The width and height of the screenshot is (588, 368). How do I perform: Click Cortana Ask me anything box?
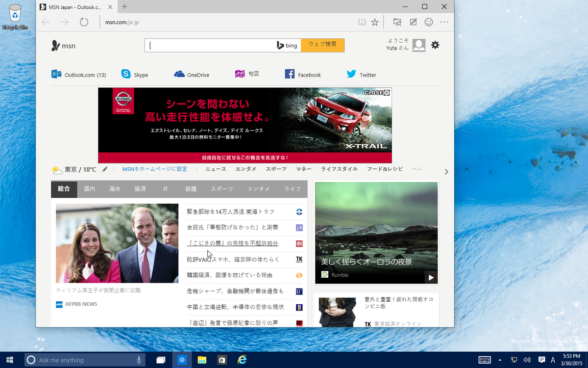[85, 360]
